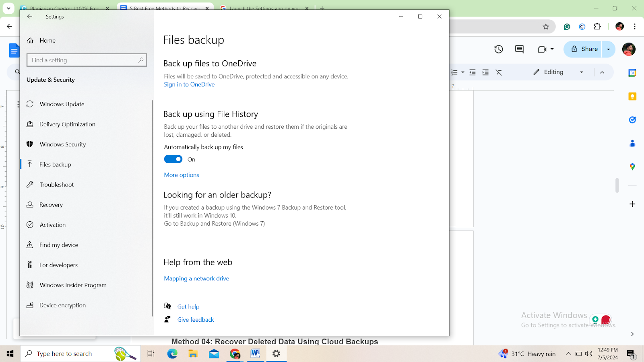Open new Chrome tab with plus
644x362 pixels.
(x=322, y=8)
